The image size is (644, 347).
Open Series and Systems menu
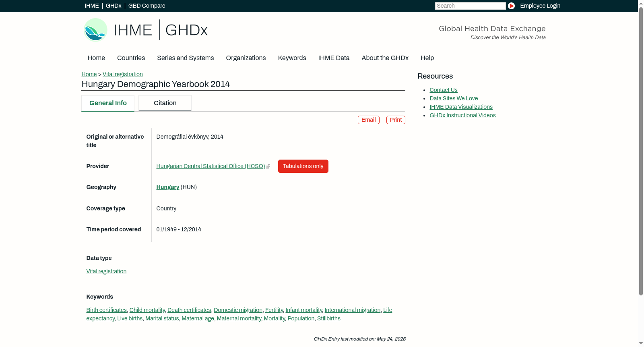[x=186, y=58]
